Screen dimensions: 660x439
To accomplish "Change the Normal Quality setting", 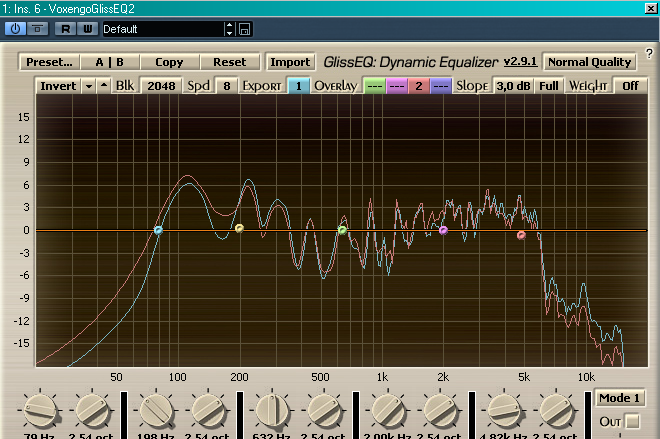I will click(x=589, y=62).
